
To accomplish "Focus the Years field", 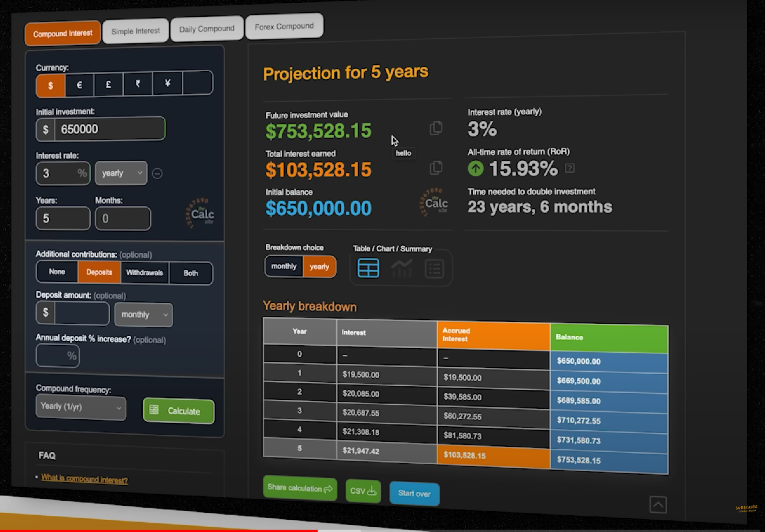I will 63,219.
